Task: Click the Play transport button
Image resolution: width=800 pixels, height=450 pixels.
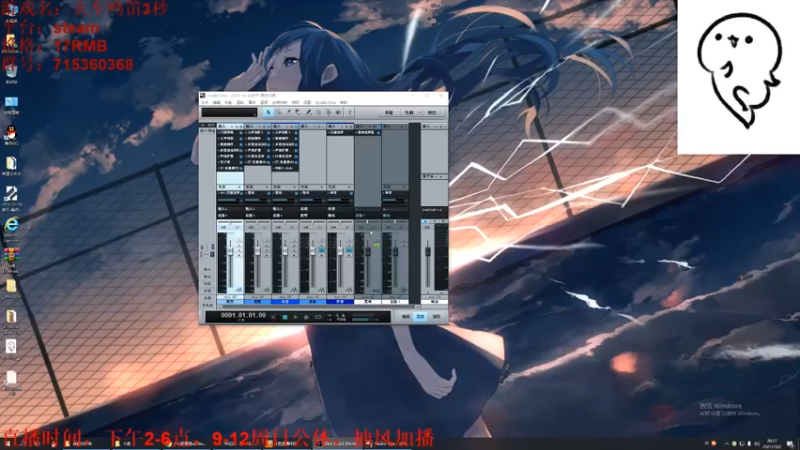Action: (295, 317)
